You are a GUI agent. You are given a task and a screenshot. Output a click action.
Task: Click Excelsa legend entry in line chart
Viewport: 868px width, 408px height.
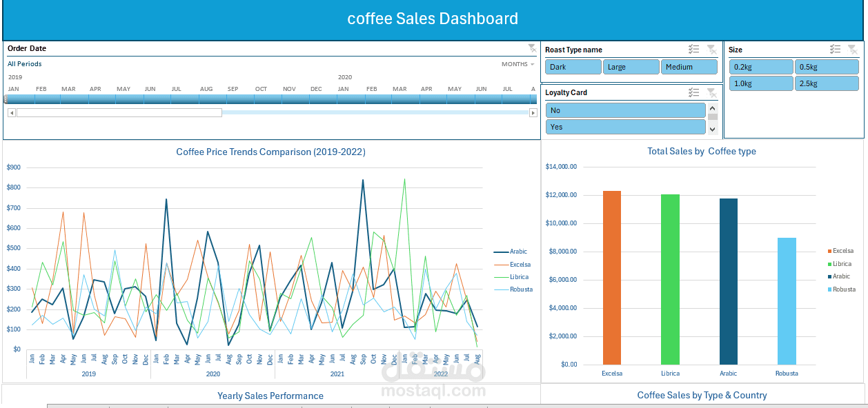click(x=512, y=264)
